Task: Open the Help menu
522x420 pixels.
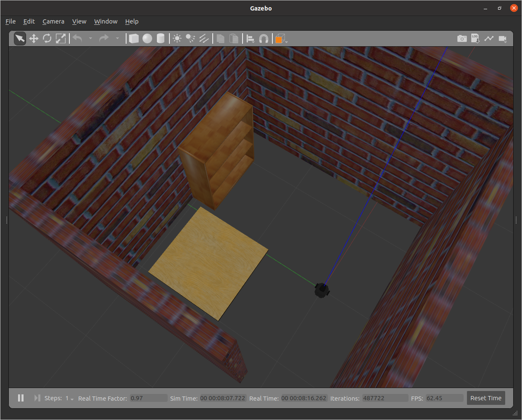Action: click(x=132, y=21)
